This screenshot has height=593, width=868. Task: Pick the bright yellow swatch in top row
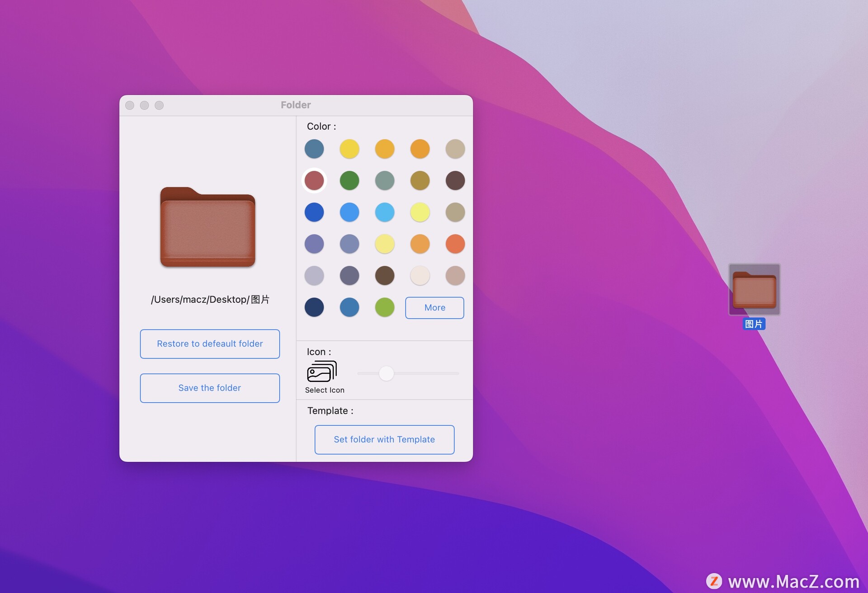pos(349,149)
